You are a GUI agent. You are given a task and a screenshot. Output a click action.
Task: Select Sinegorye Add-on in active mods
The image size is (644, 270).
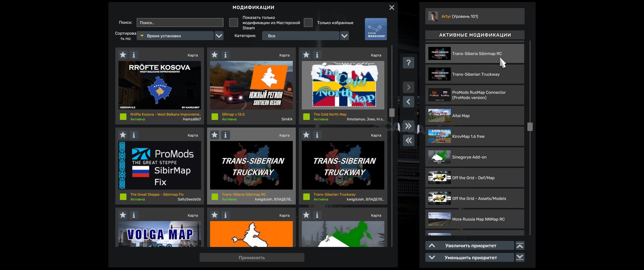[475, 157]
